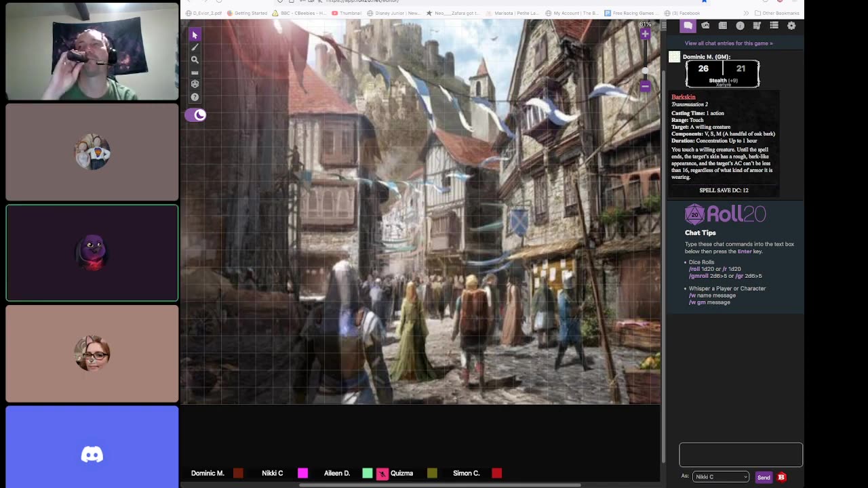Screen dimensions: 868x488
Task: Click the second roll result 21
Action: point(741,68)
